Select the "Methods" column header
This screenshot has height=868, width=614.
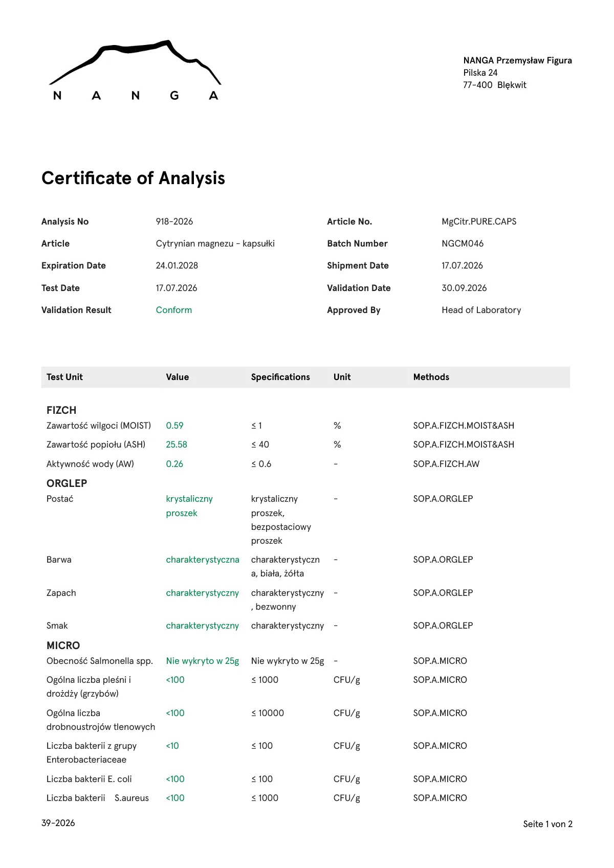431,377
